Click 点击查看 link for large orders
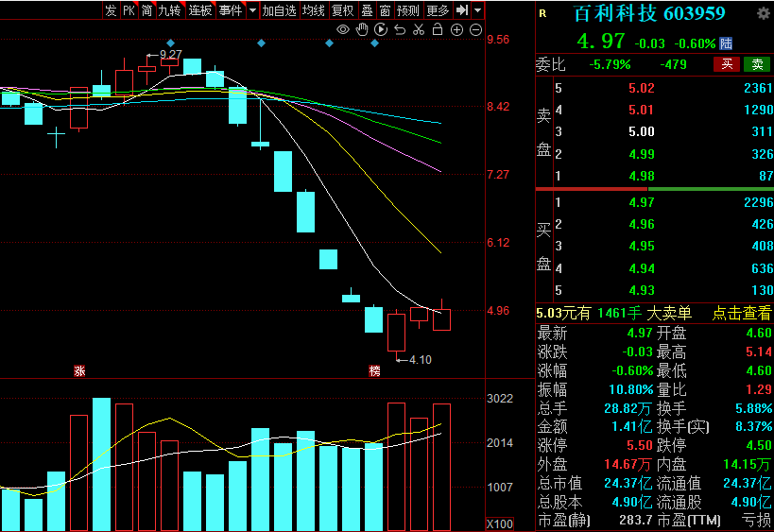Viewport: 774px width, 532px height. point(741,314)
